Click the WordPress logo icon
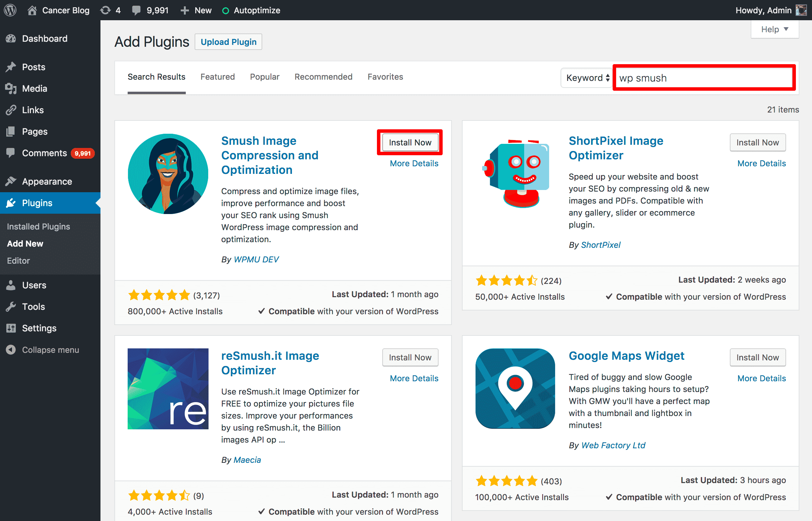The image size is (812, 521). click(x=10, y=10)
